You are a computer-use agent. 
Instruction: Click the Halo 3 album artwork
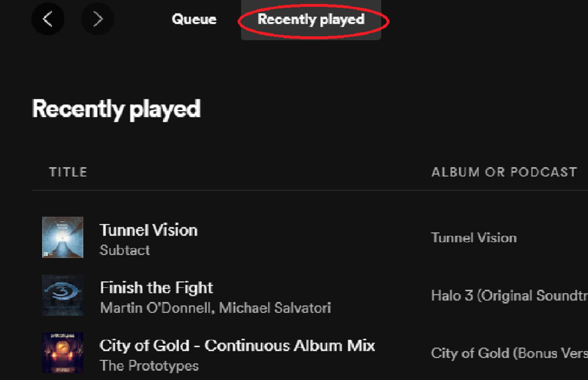(x=63, y=295)
